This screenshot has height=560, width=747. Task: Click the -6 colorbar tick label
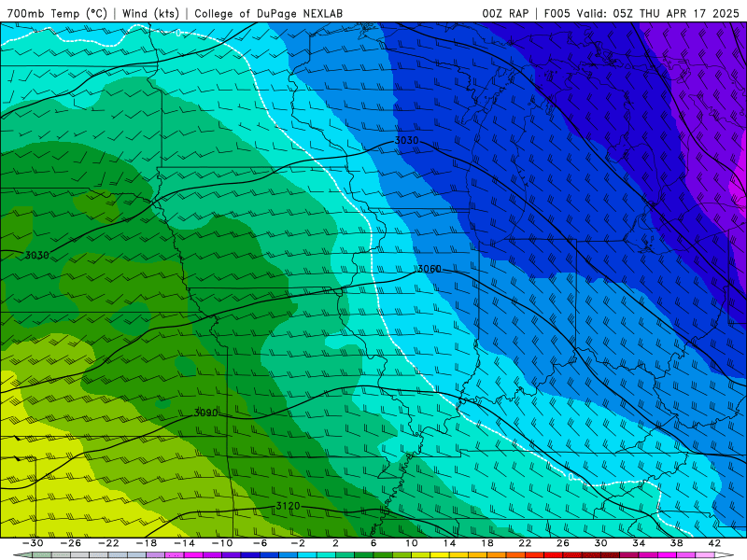click(261, 543)
